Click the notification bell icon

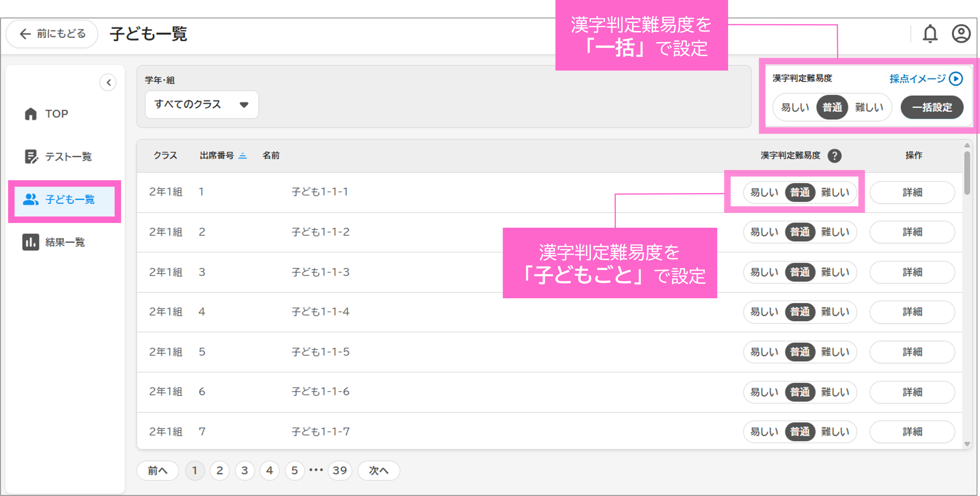[930, 34]
